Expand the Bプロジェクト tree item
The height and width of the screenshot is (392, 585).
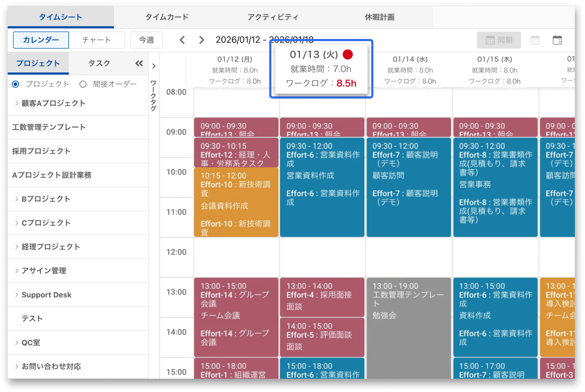(17, 199)
